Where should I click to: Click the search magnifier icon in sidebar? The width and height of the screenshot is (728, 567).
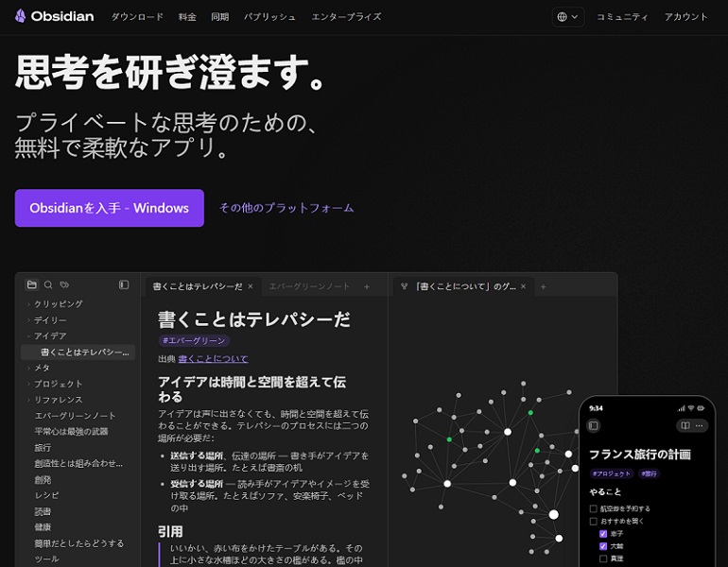coord(48,284)
